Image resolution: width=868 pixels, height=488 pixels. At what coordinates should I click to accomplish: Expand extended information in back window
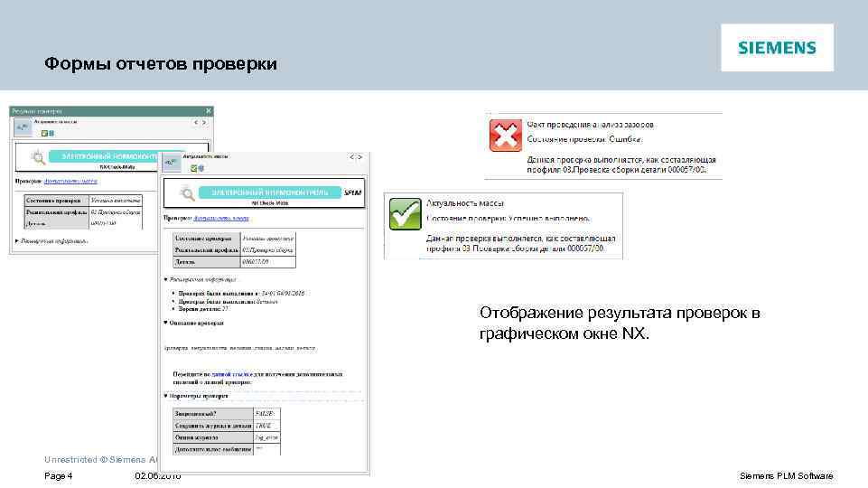click(17, 241)
